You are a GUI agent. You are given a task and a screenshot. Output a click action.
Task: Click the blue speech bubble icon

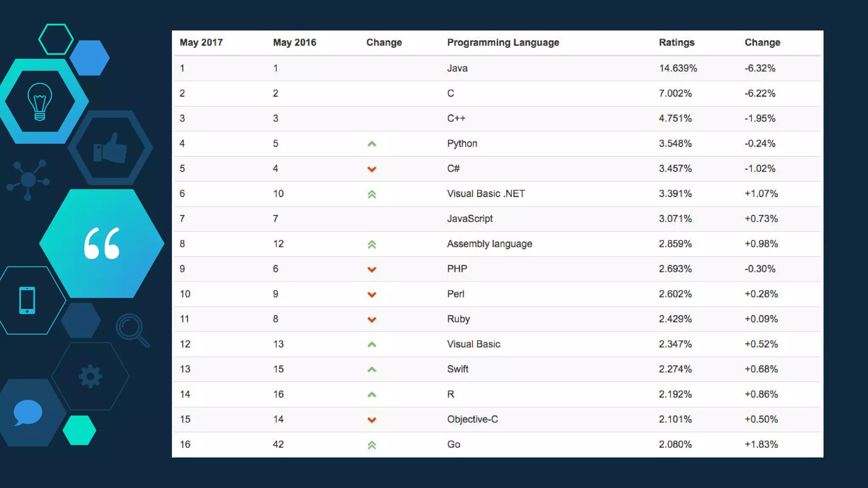click(x=28, y=412)
